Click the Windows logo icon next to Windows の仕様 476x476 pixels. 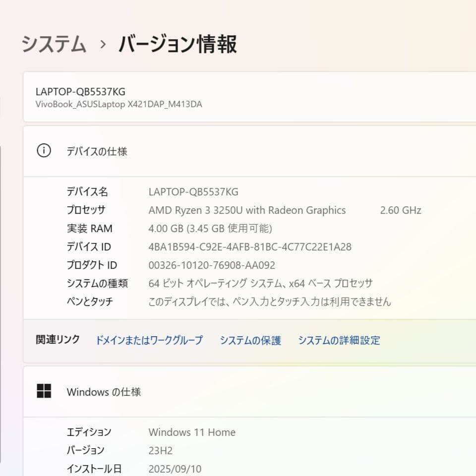pyautogui.click(x=45, y=391)
